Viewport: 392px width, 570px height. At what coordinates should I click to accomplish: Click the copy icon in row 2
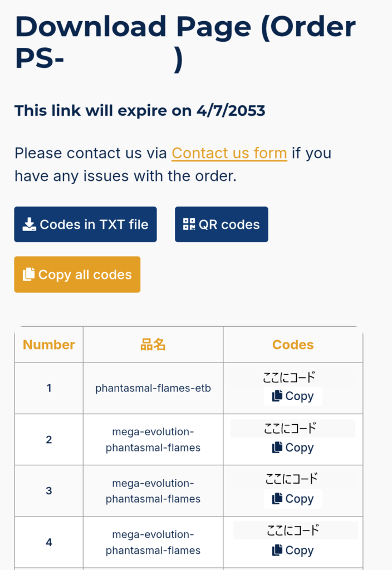(277, 448)
